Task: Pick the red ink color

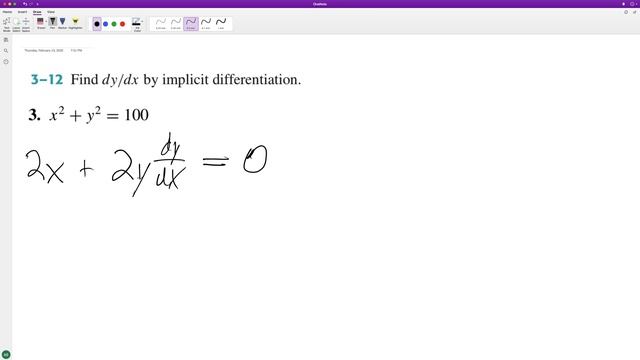Action: coord(122,24)
